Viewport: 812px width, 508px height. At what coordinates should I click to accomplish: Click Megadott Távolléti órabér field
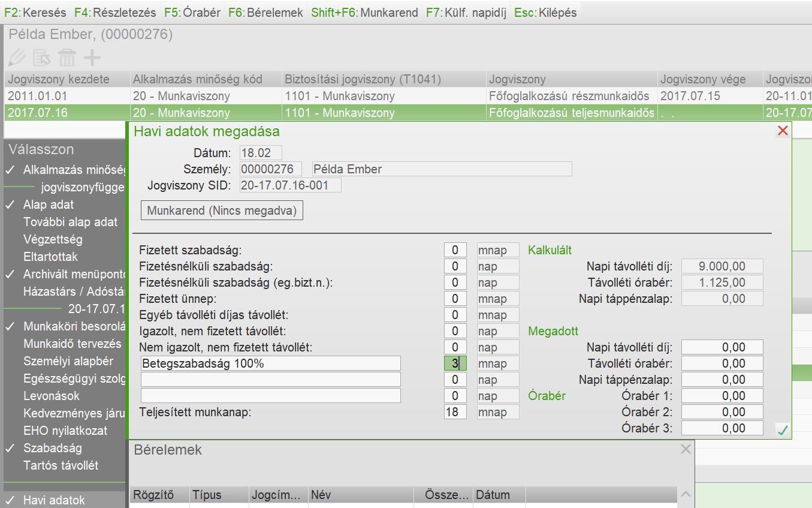point(722,363)
